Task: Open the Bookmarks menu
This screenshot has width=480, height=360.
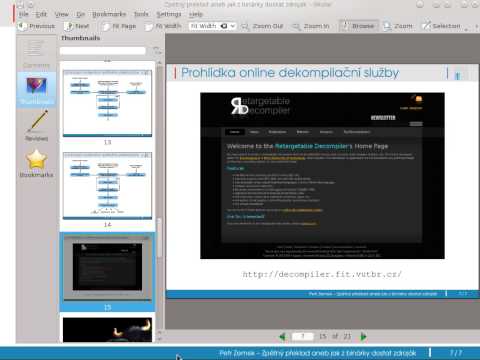Action: [109, 14]
